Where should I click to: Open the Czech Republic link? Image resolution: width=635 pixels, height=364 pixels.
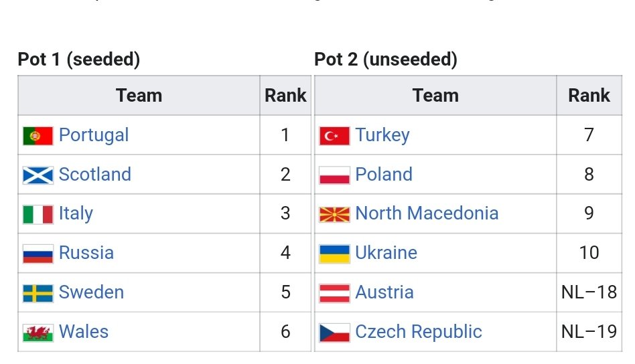pos(419,332)
